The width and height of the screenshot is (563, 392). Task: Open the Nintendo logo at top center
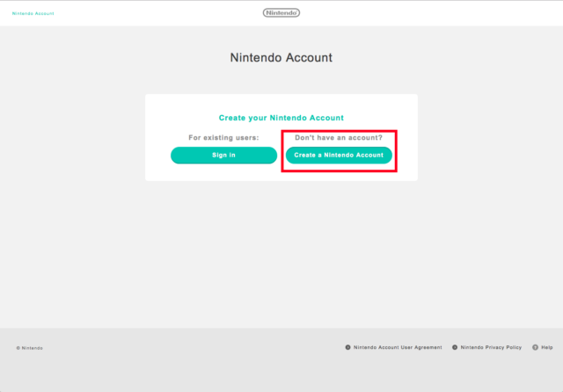(x=281, y=13)
